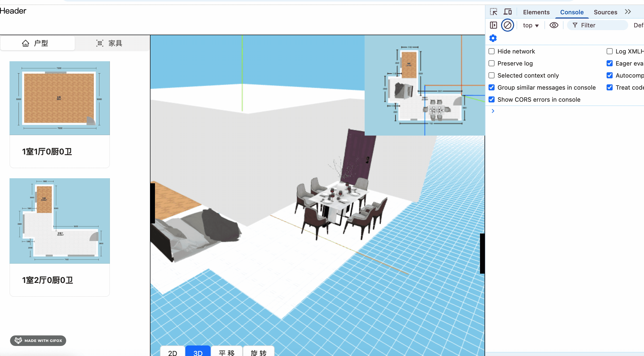Uncheck Show CORS errors in console
The width and height of the screenshot is (644, 356).
492,99
